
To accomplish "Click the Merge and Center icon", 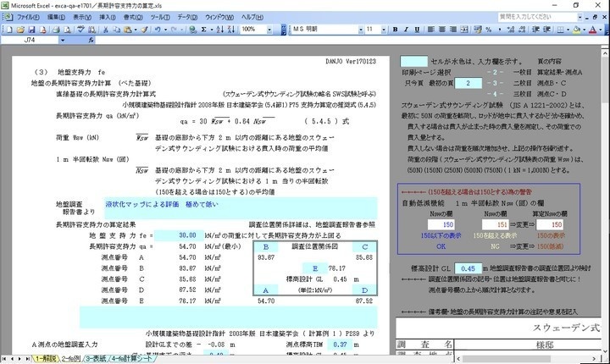I will [x=464, y=30].
